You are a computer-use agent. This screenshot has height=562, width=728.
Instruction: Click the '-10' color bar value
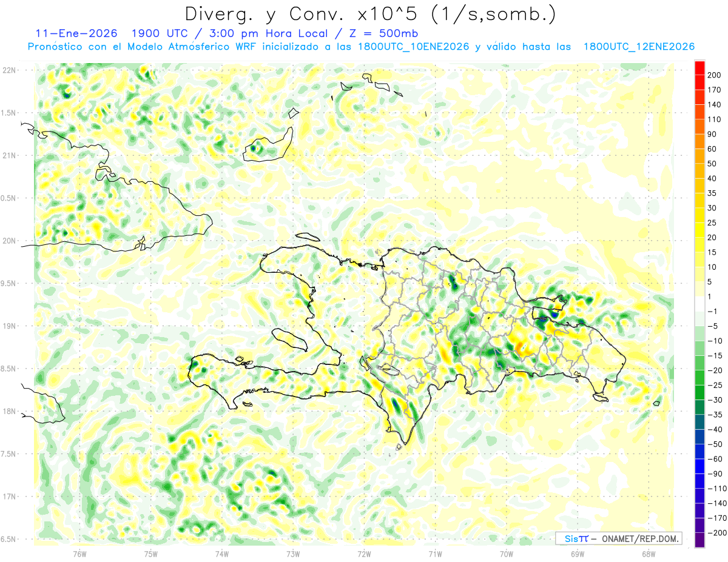click(715, 341)
